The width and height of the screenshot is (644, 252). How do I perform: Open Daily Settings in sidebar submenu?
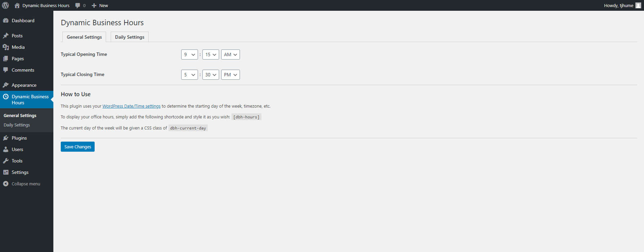pos(17,125)
